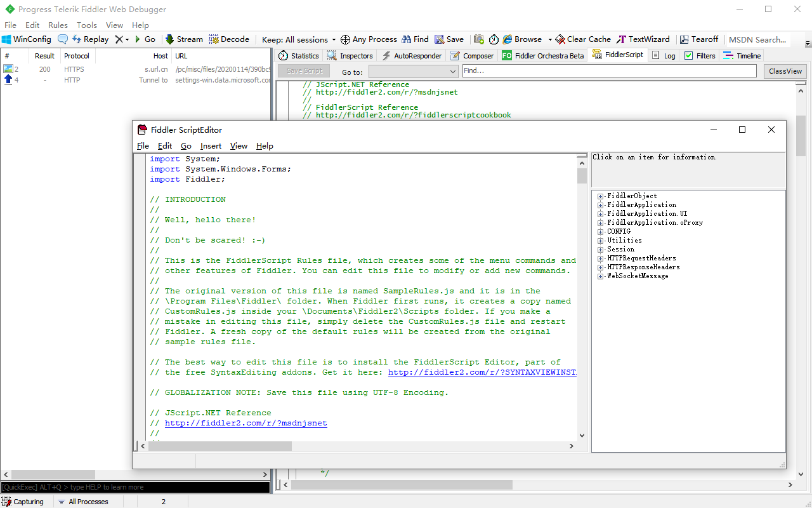The height and width of the screenshot is (508, 812).
Task: Open Fiddler main File menu
Action: [10, 25]
